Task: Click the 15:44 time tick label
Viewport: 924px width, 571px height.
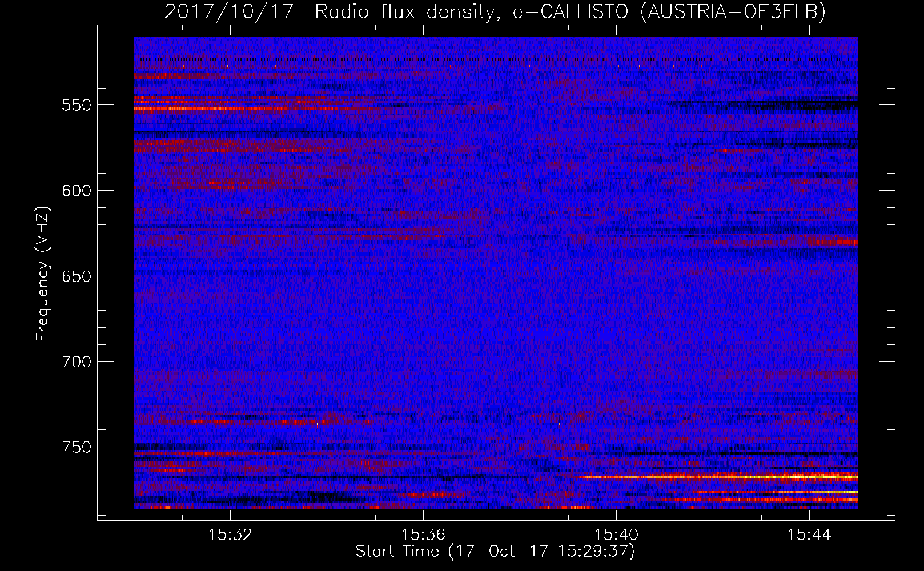Action: [x=809, y=535]
